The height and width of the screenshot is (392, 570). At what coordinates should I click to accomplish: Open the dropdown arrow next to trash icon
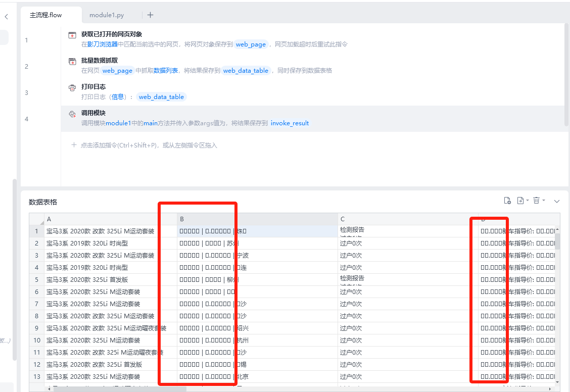tap(544, 201)
